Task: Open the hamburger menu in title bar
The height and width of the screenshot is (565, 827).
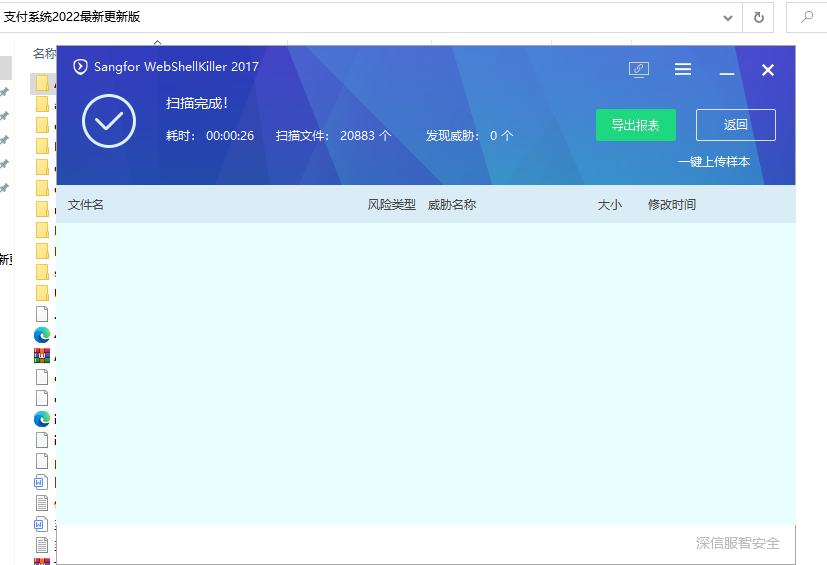Action: coord(683,69)
